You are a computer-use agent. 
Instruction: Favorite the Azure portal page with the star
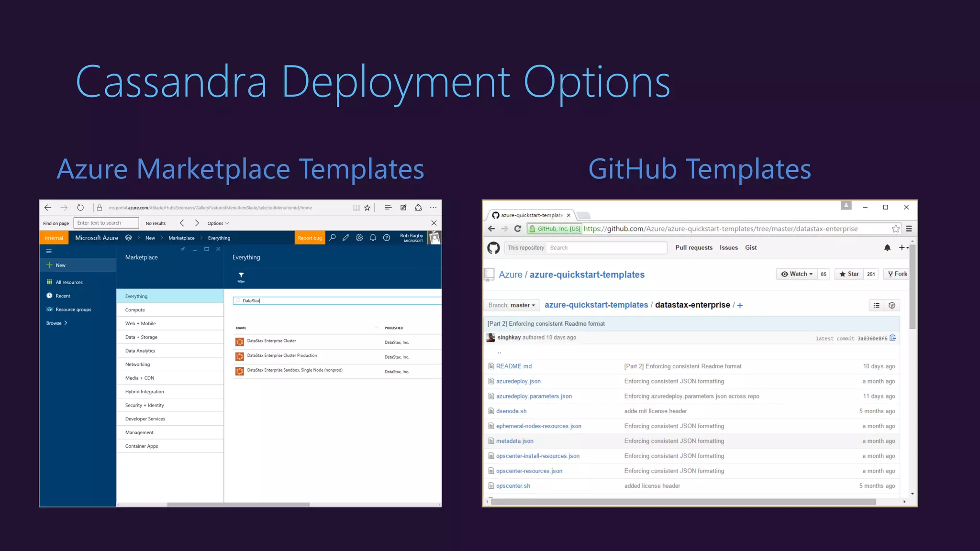[x=367, y=208]
